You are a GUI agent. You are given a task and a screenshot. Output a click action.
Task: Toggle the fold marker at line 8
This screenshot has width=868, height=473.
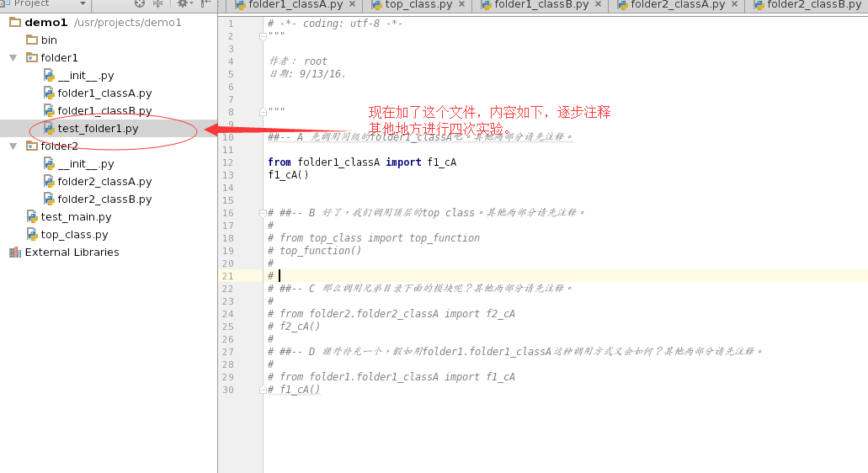[x=263, y=112]
